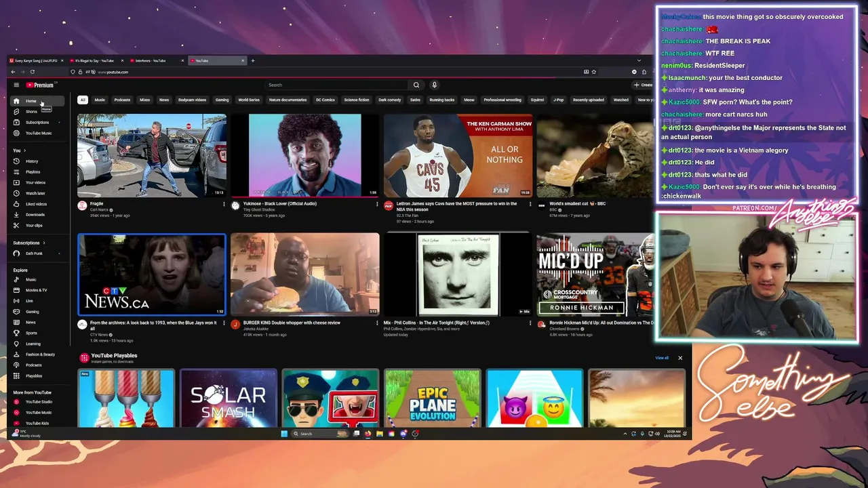Click the Cart Narcs channel avatar

point(82,205)
